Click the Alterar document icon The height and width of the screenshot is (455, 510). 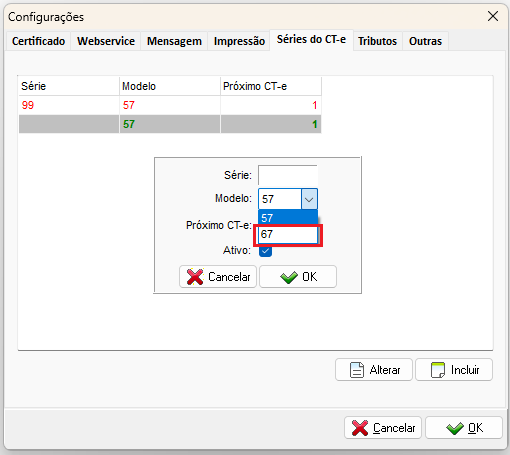357,370
